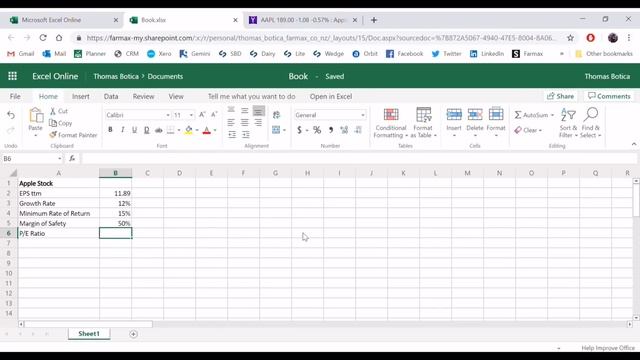Open the File menu

(x=15, y=96)
